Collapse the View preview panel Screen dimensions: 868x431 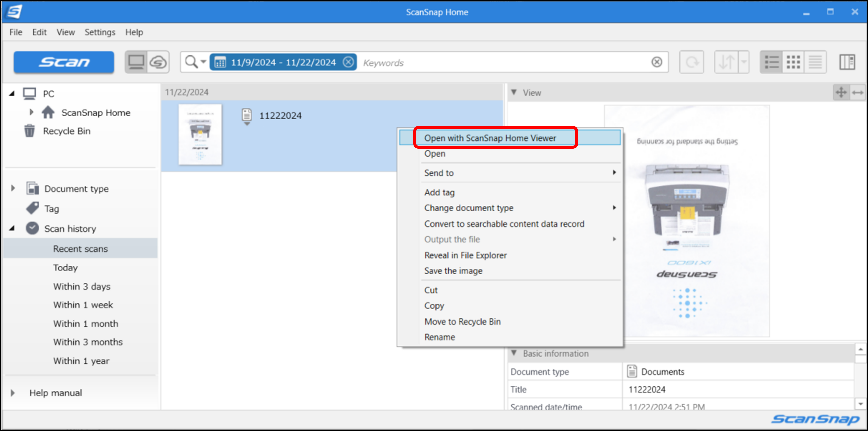514,92
